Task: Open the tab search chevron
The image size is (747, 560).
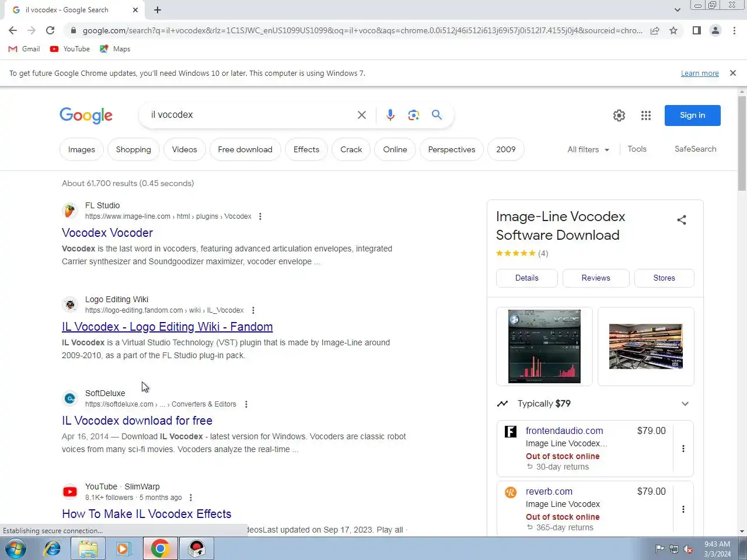Action: 677,10
